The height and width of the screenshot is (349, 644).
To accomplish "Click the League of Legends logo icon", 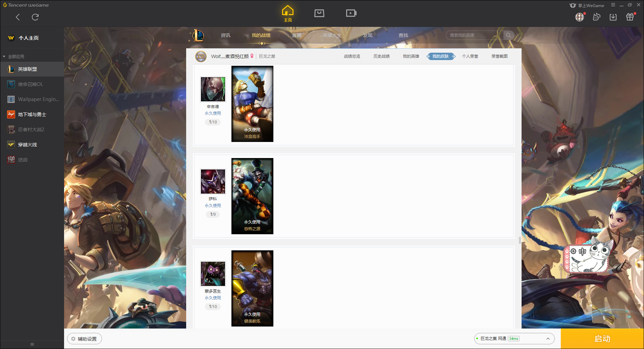I will 198,35.
